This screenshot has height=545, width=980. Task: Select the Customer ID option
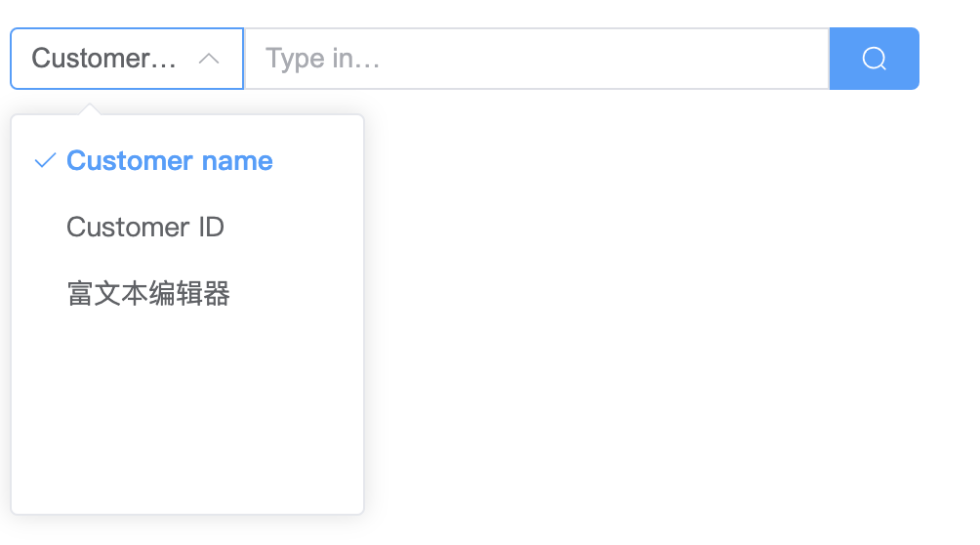click(187, 228)
